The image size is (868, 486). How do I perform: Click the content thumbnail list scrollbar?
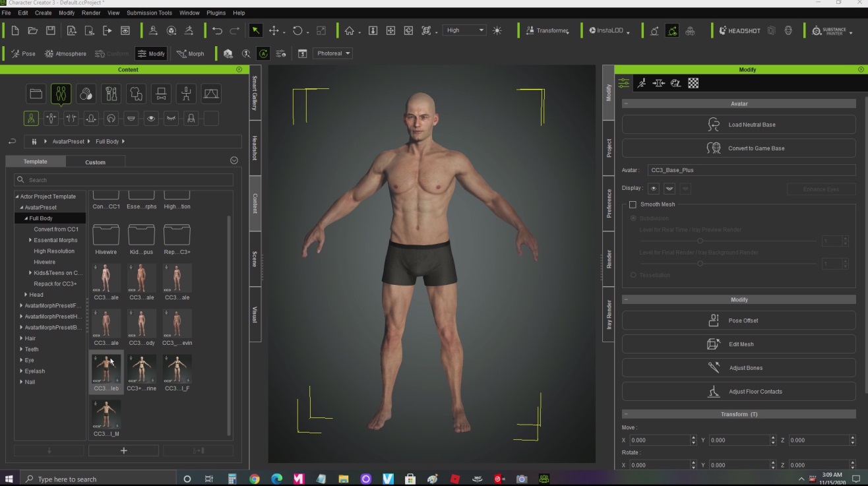(229, 324)
